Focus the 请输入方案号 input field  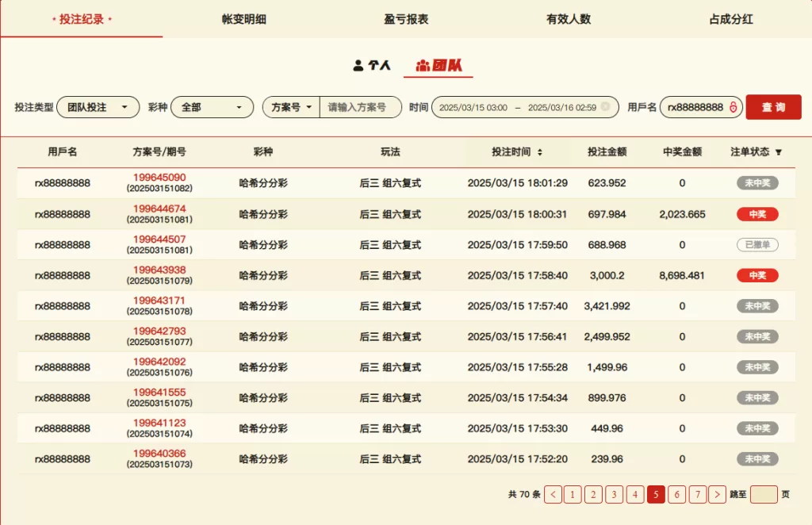click(x=360, y=107)
